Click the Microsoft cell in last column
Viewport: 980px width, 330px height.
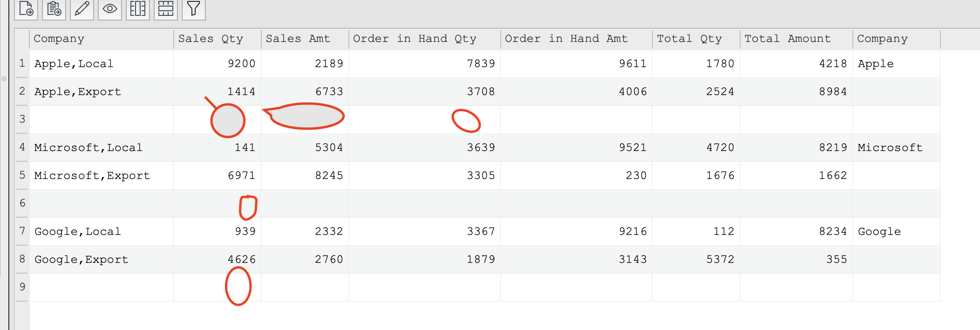[x=896, y=148]
